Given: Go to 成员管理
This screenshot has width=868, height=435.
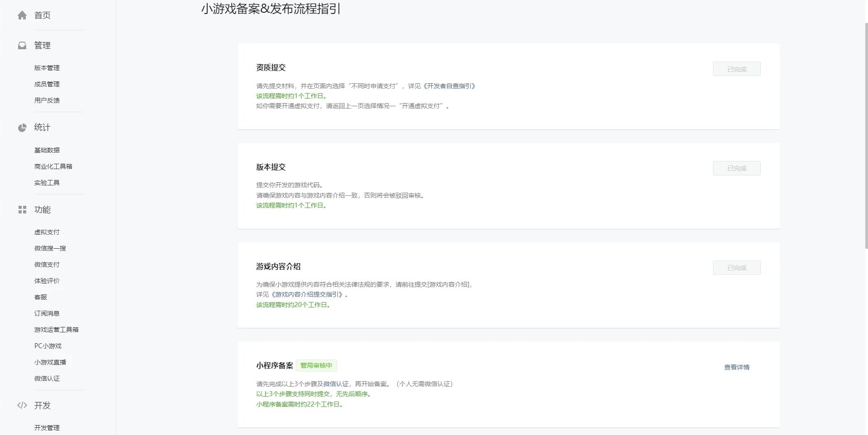Looking at the screenshot, I should 47,84.
